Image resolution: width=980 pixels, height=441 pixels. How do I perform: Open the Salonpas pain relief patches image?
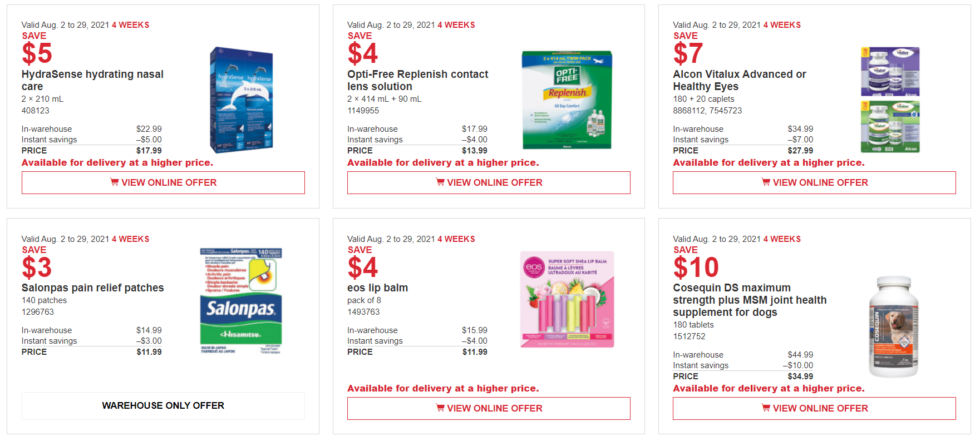pos(241,301)
